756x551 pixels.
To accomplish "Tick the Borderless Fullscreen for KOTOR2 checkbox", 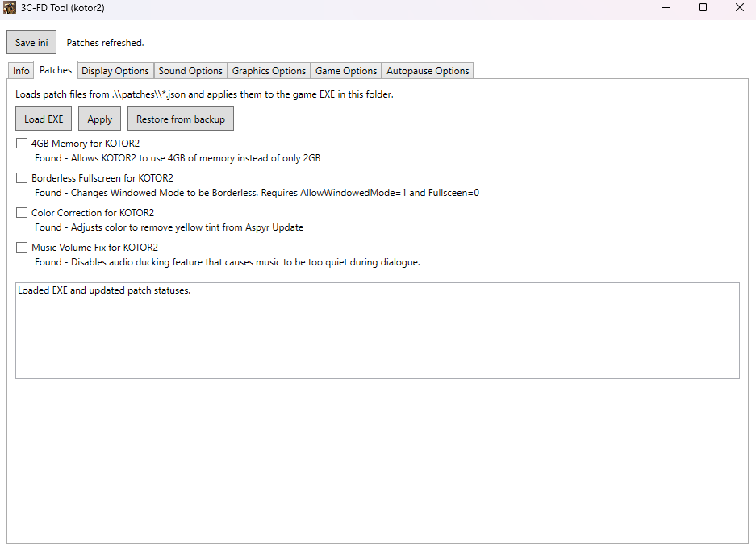I will click(x=22, y=178).
